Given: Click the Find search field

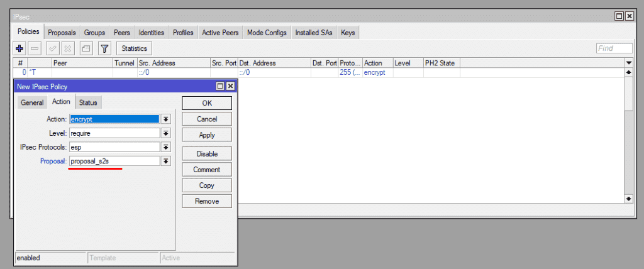Looking at the screenshot, I should point(614,48).
